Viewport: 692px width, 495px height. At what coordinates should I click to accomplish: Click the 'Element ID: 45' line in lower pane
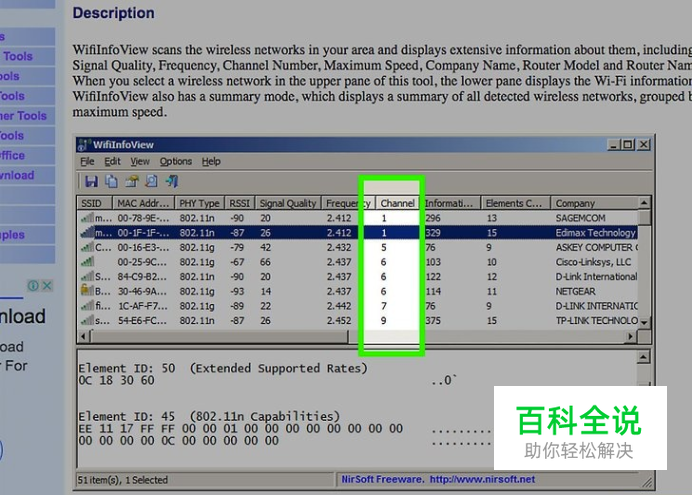209,416
